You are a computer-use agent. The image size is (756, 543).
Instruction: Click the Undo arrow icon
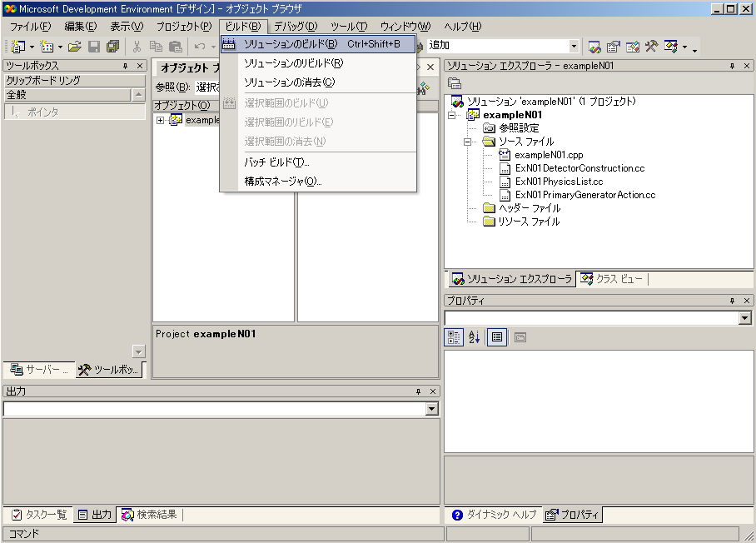[200, 47]
